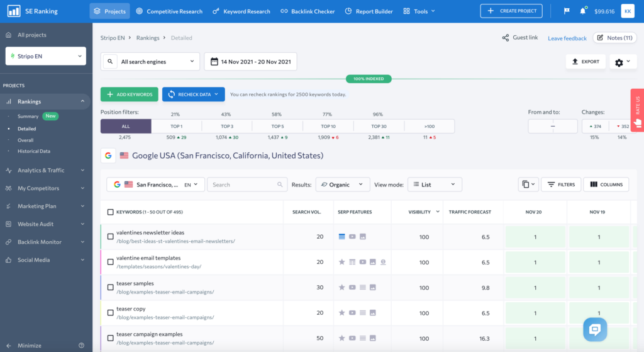Open the List view mode dropdown

435,185
